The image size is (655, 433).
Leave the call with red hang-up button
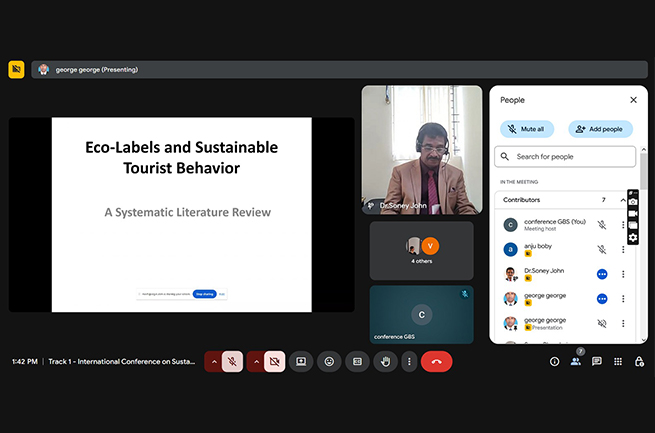point(436,361)
